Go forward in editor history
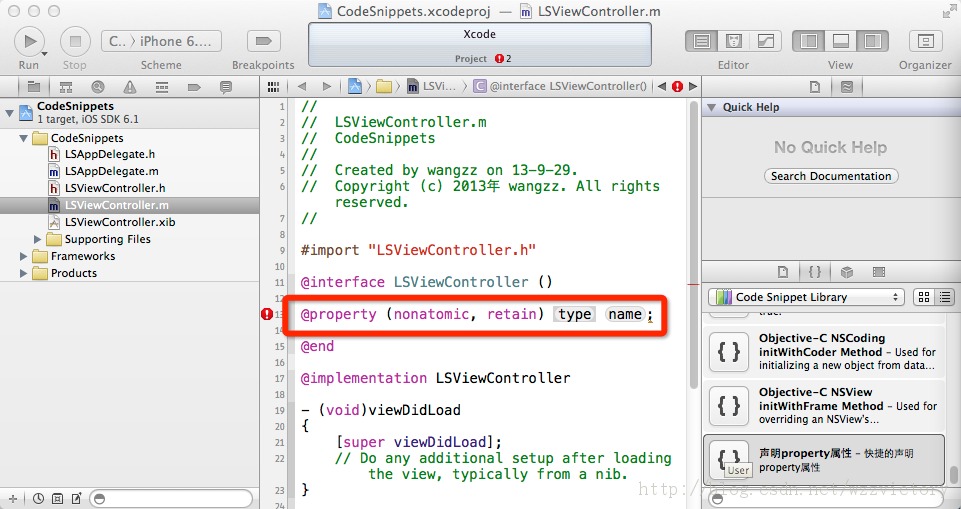The width and height of the screenshot is (961, 509). tap(327, 86)
